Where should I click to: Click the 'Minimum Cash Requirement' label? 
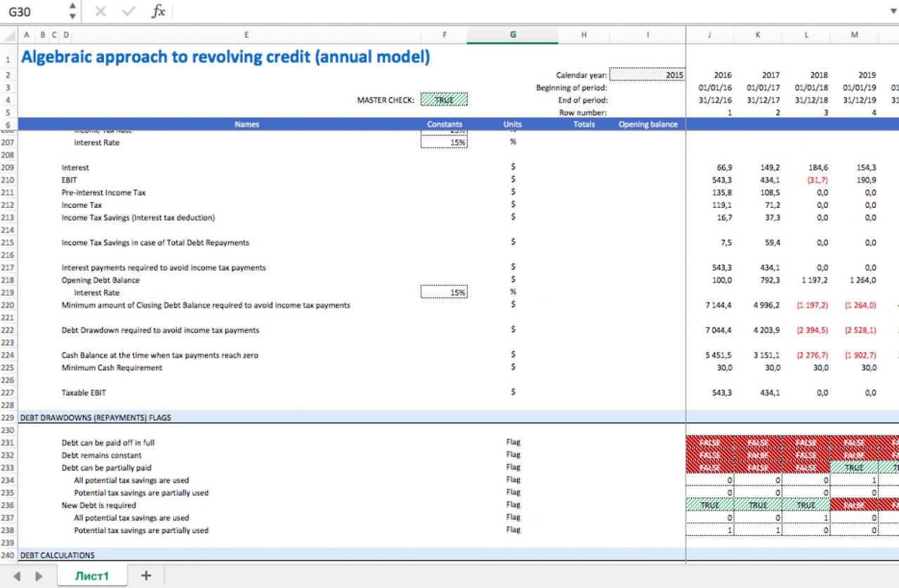112,367
